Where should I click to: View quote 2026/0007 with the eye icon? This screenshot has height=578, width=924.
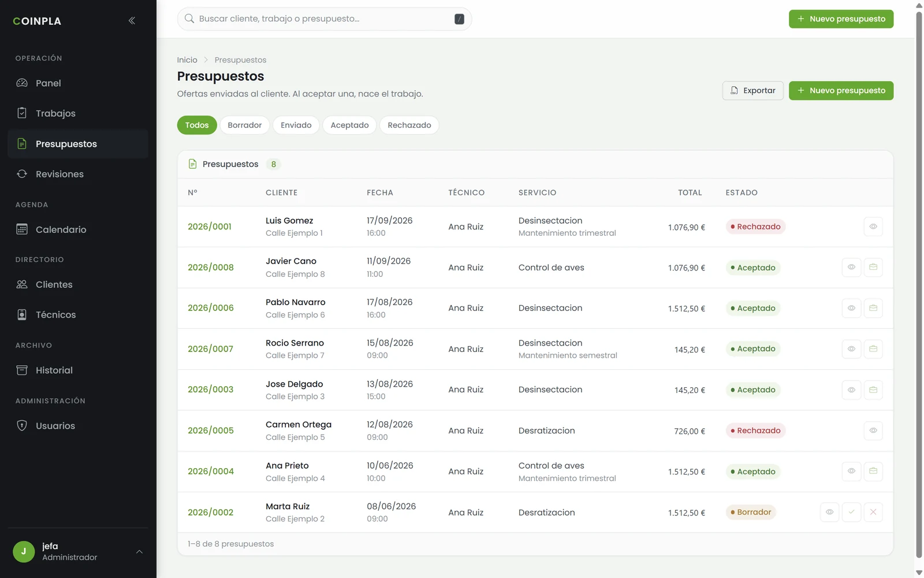851,349
